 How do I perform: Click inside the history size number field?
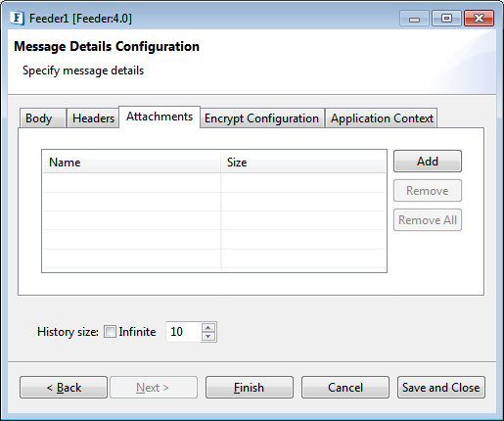click(x=184, y=332)
